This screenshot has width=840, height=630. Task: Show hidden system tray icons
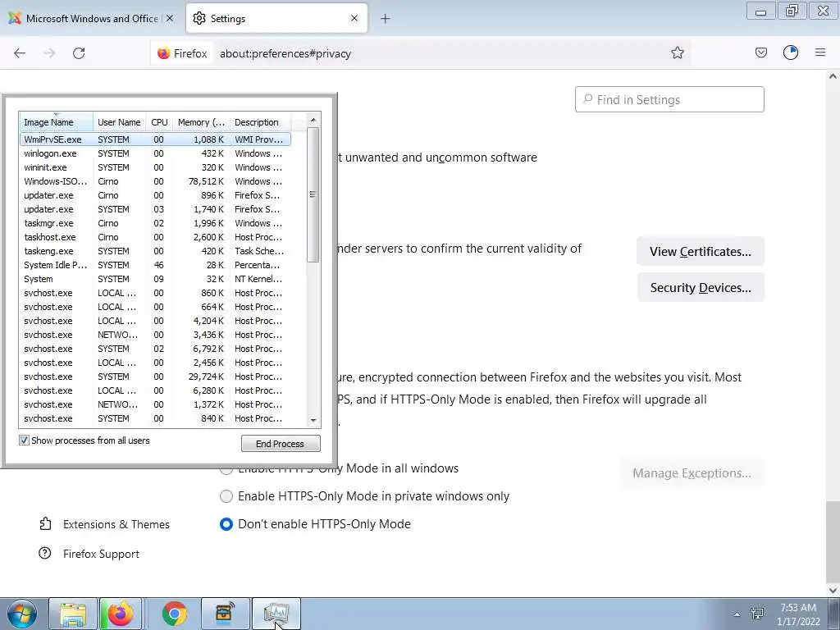(737, 614)
